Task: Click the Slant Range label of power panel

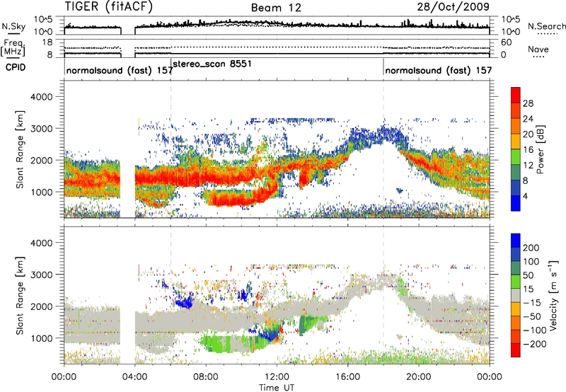Action: [x=20, y=149]
